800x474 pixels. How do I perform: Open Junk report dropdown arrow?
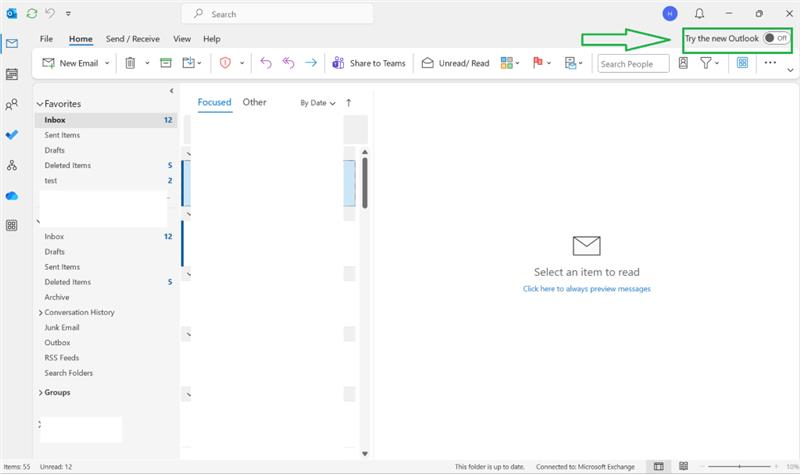[x=242, y=63]
